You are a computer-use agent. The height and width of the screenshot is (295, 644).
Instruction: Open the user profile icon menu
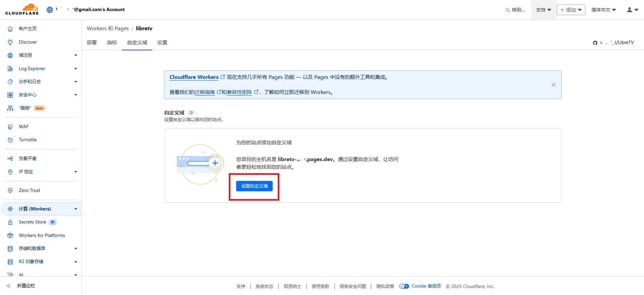632,10
